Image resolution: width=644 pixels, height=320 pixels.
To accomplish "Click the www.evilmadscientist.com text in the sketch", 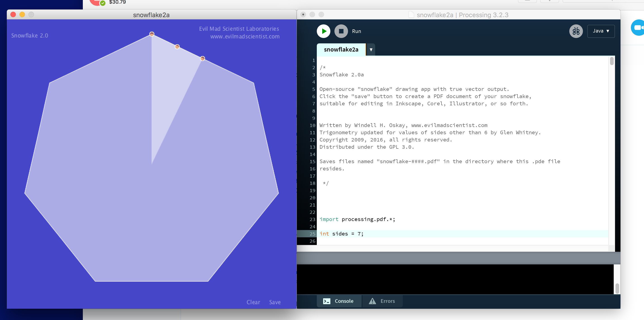I will (x=245, y=36).
